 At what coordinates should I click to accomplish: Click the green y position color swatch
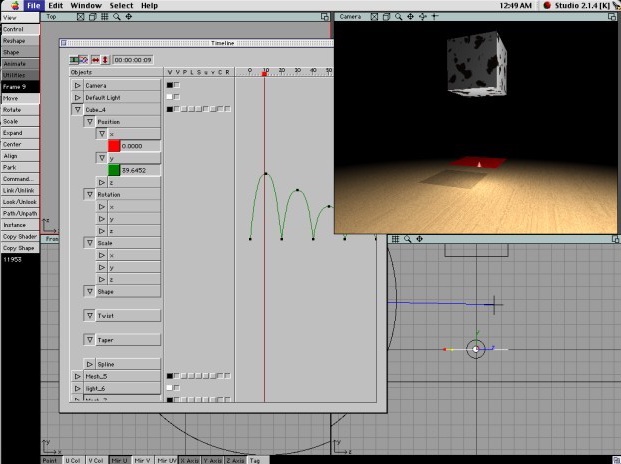(114, 170)
